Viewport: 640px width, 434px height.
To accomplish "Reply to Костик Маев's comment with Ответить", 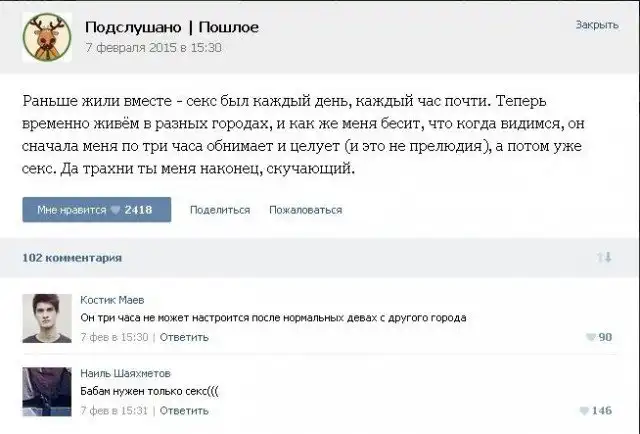I will 184,337.
